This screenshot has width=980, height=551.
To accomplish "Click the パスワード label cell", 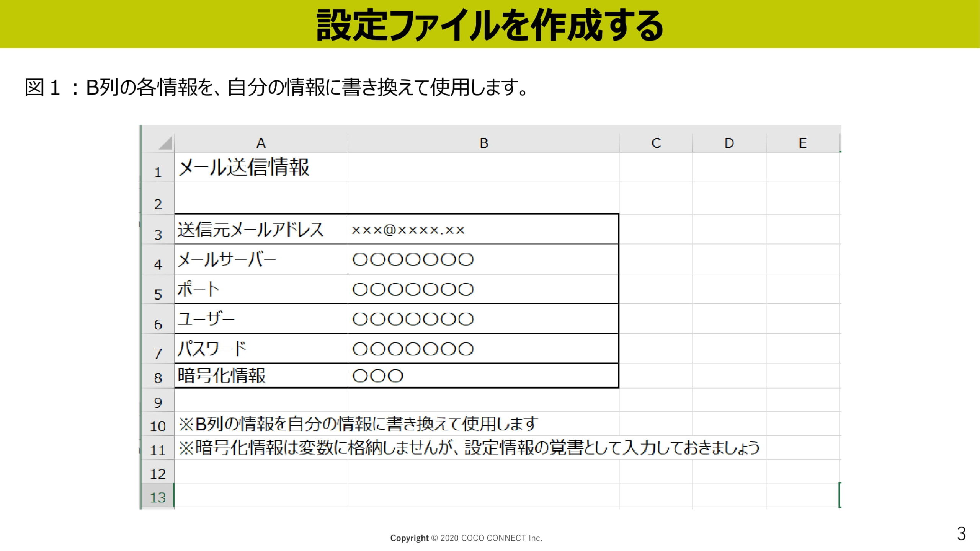I will (261, 349).
